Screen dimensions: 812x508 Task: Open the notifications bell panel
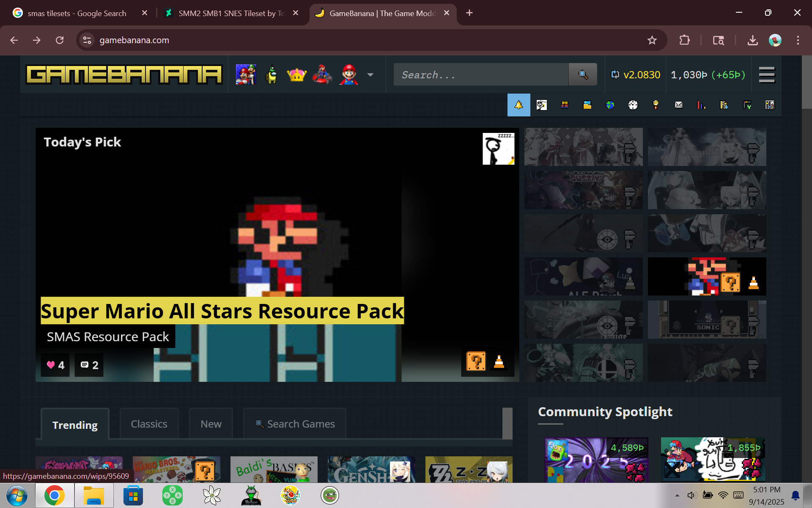(x=518, y=105)
